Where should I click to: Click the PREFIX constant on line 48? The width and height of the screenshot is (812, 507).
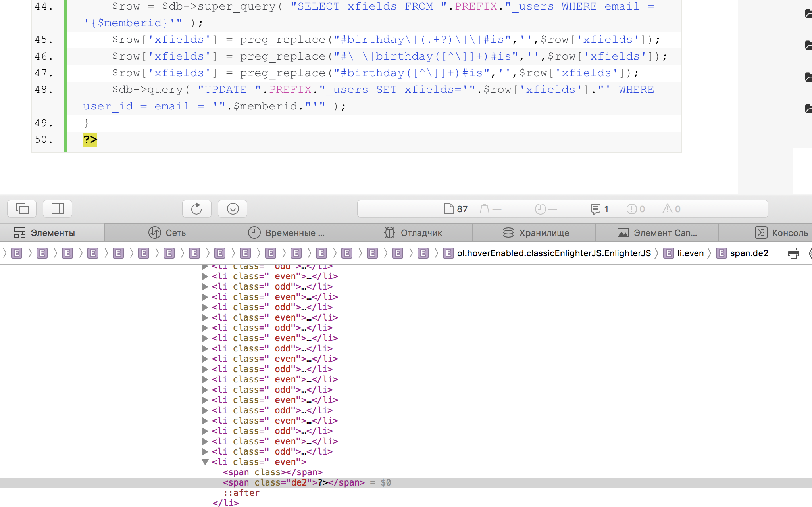point(290,90)
